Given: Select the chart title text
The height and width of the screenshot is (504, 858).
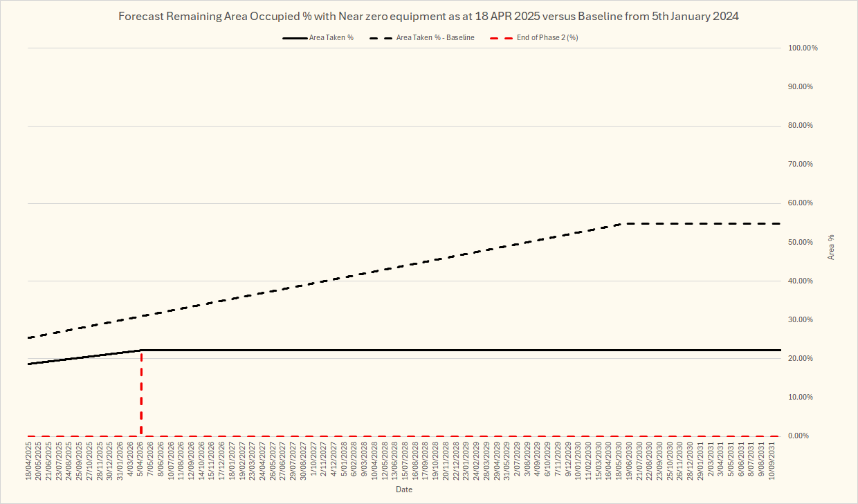Looking at the screenshot, I should point(428,16).
